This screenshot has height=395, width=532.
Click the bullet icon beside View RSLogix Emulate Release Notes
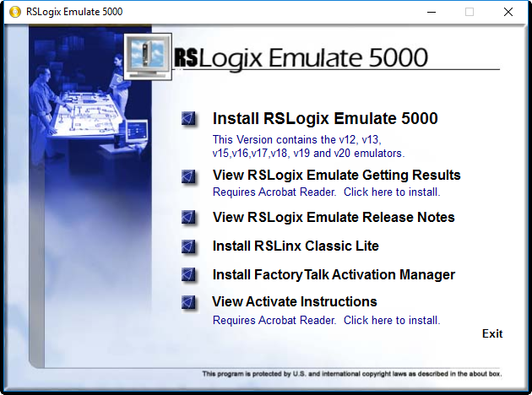point(188,218)
